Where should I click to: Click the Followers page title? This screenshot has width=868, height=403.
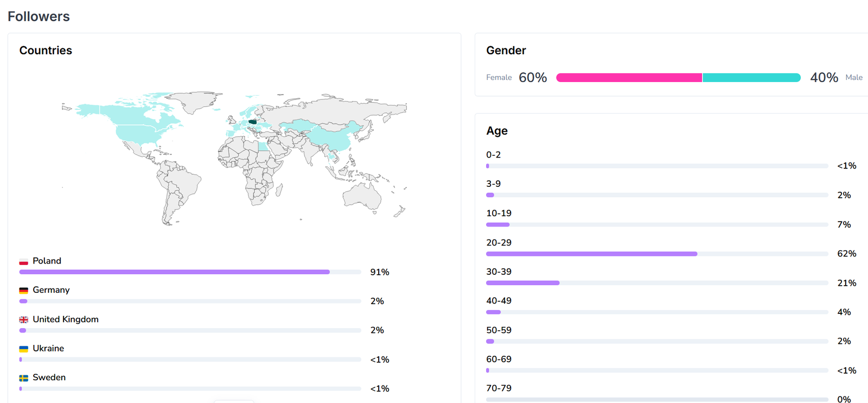(39, 16)
